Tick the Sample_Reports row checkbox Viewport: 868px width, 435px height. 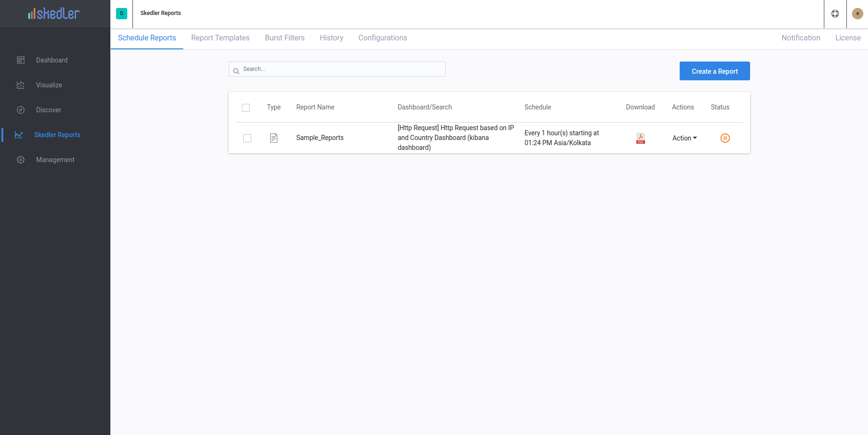[x=247, y=138]
